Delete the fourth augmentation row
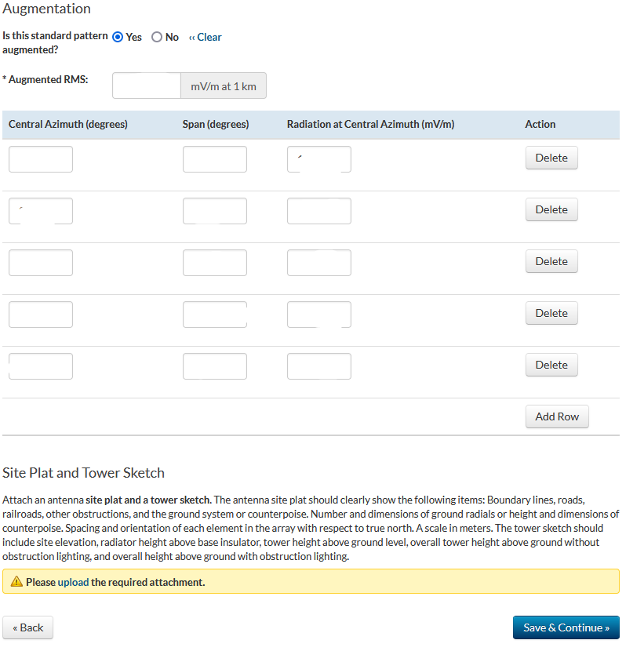The image size is (644, 651). click(x=551, y=313)
